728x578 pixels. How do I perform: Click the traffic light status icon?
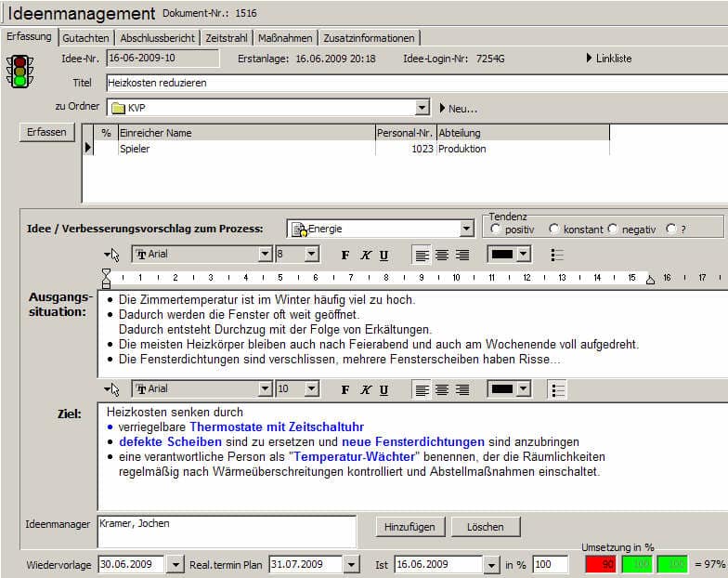pos(19,71)
